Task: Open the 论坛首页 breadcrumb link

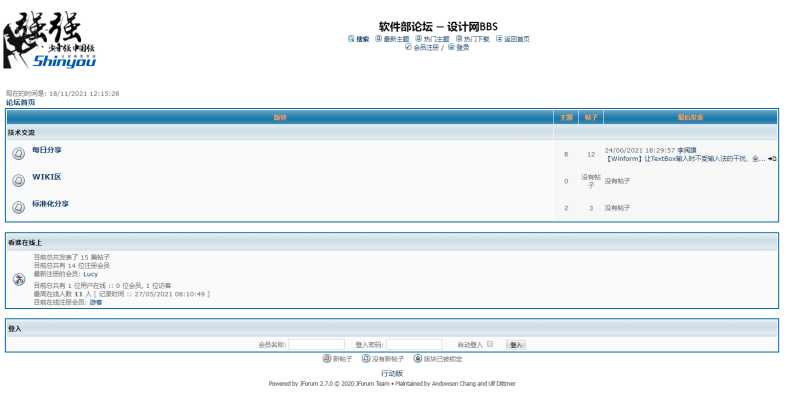Action: [x=21, y=103]
